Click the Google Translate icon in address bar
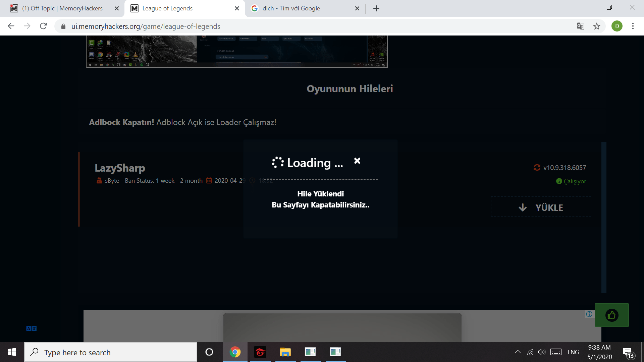Screen dimensions: 644x362 [x=580, y=26]
